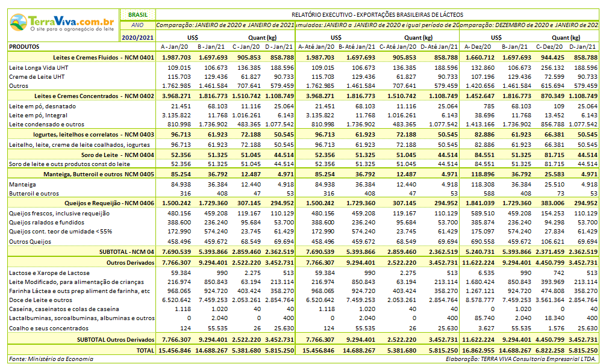This screenshot has width=600, height=364.
Task: Select the Leite em pó, Integral label
Action: pos(39,115)
